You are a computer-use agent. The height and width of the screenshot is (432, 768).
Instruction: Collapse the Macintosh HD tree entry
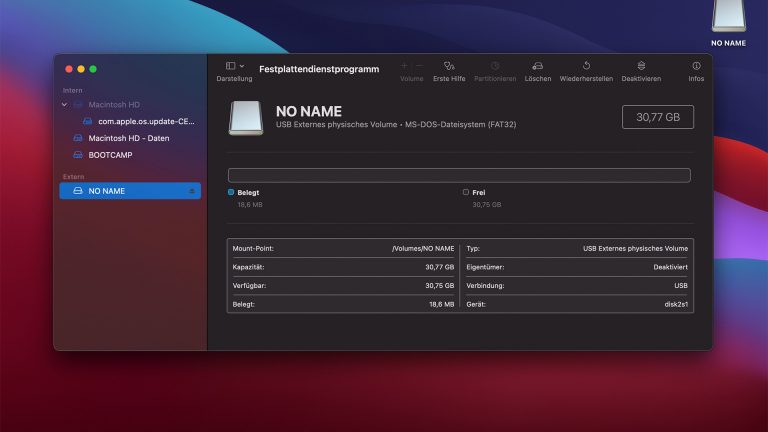pyautogui.click(x=65, y=104)
